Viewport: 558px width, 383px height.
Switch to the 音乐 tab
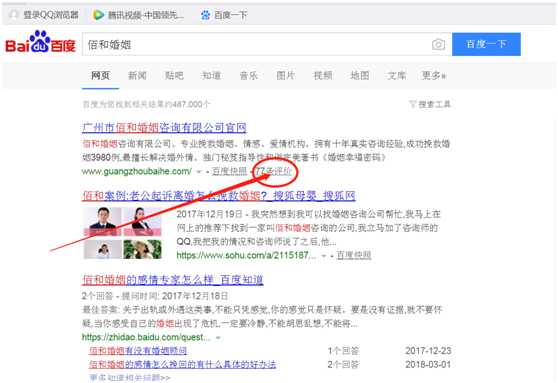pos(248,75)
